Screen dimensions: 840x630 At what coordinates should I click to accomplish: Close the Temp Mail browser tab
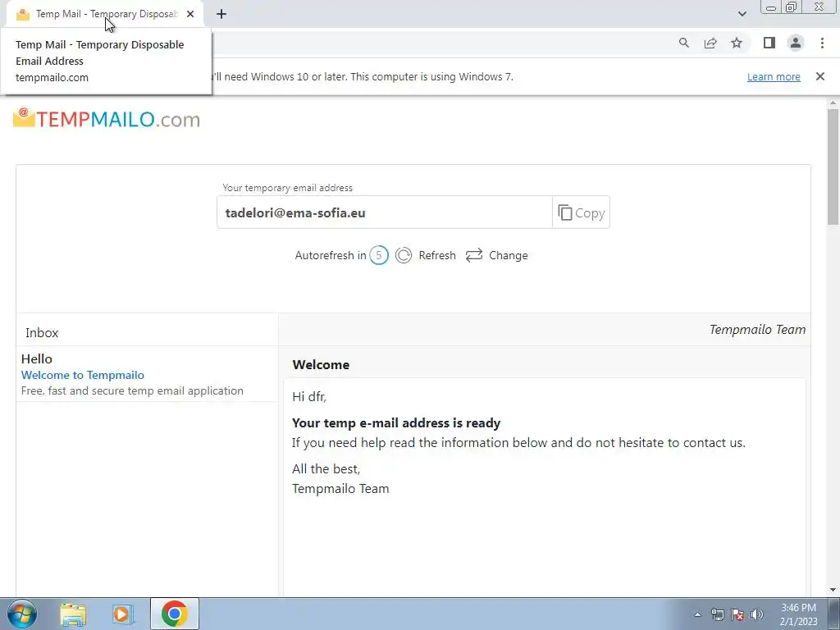point(190,15)
